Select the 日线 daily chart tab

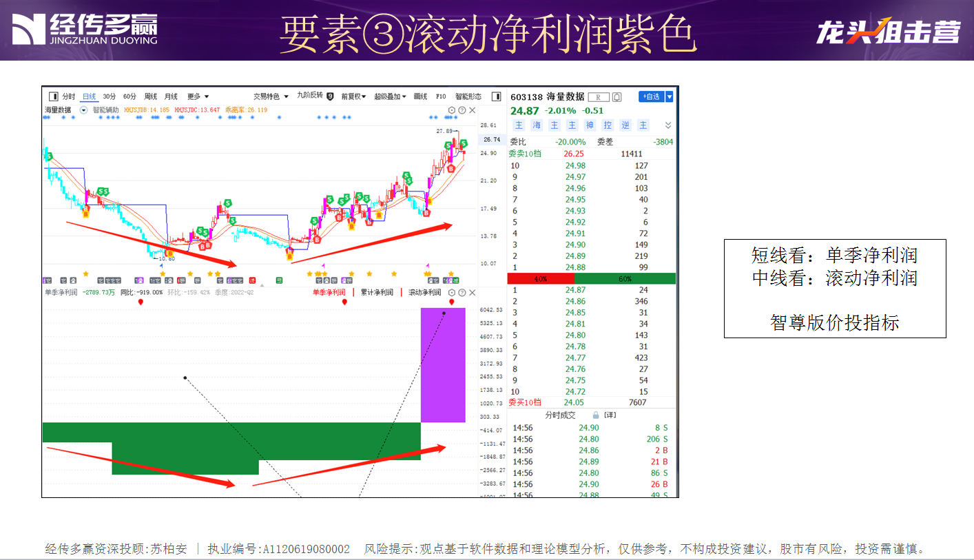click(x=89, y=96)
